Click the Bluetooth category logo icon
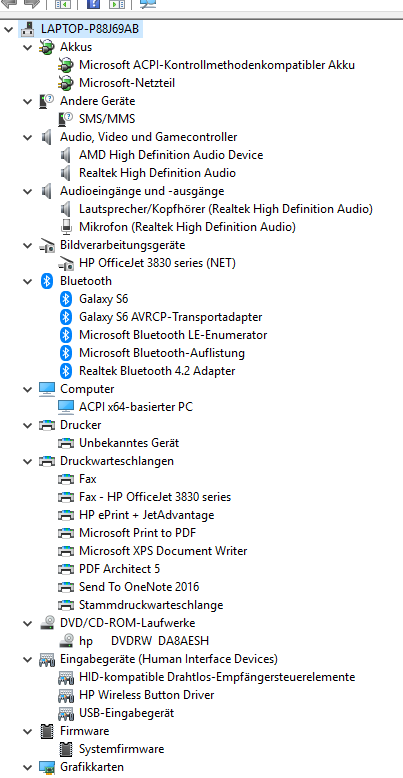 [47, 281]
